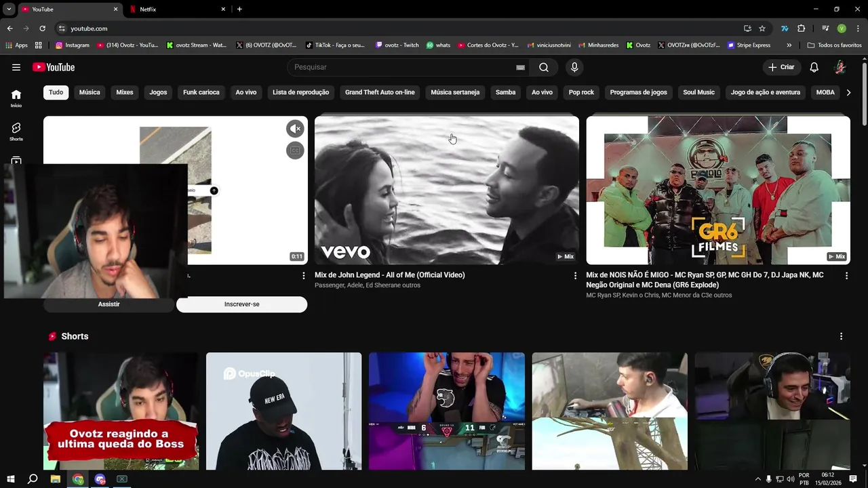Select the Música category chip
Image resolution: width=868 pixels, height=488 pixels.
(x=90, y=92)
